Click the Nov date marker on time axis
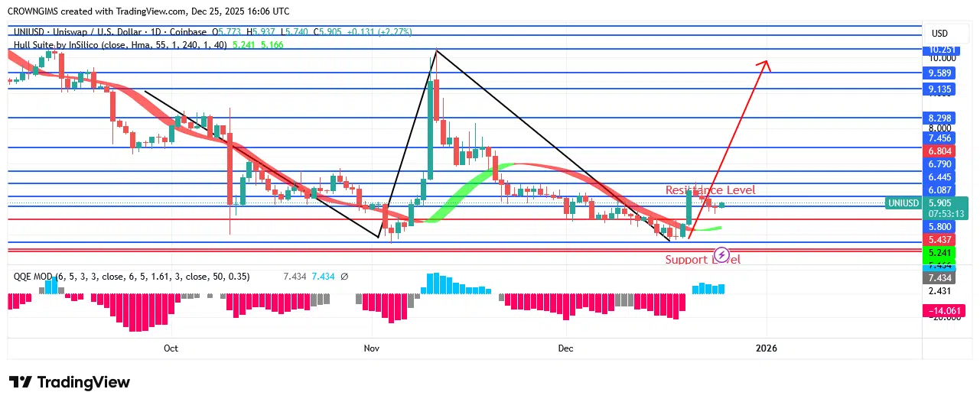The width and height of the screenshot is (980, 405). coord(372,348)
